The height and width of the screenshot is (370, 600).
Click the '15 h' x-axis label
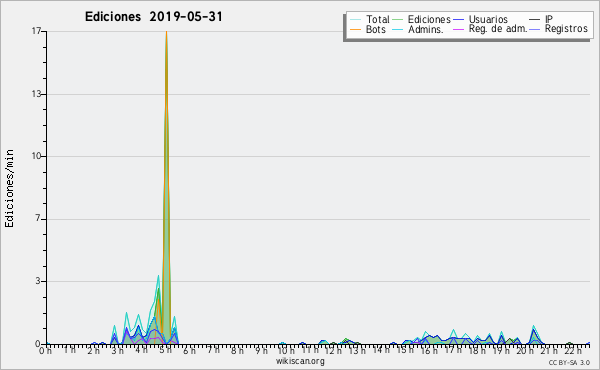pyautogui.click(x=406, y=350)
